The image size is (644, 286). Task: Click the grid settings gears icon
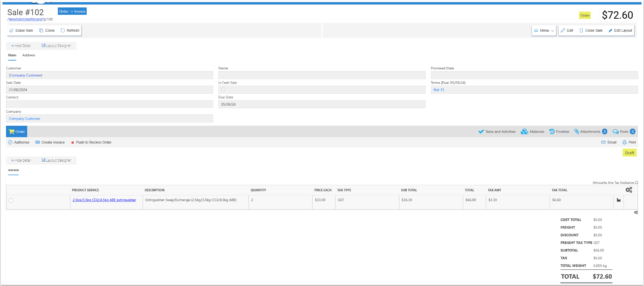point(629,190)
